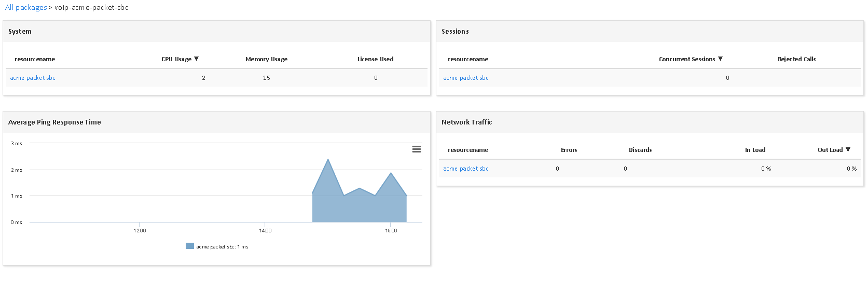This screenshot has width=868, height=292.
Task: Sort Network Traffic by resourcename header
Action: (468, 150)
